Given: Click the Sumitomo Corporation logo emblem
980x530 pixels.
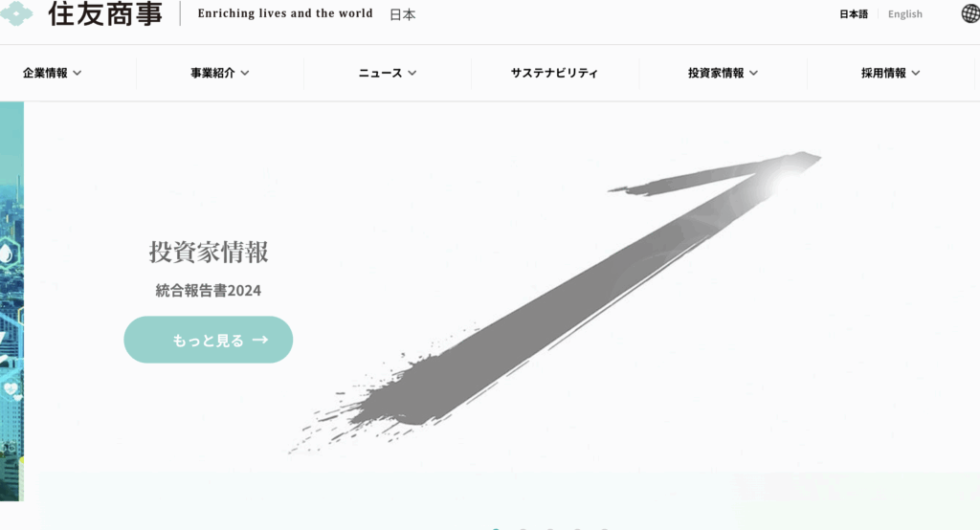Looking at the screenshot, I should pyautogui.click(x=16, y=12).
